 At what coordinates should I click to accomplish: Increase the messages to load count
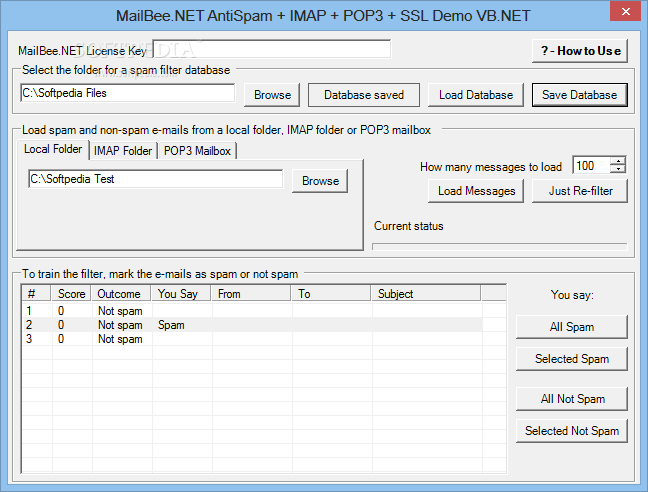pos(618,161)
